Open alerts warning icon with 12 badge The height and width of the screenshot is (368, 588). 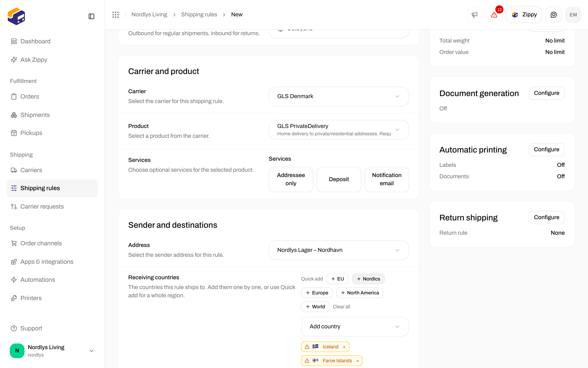click(494, 15)
